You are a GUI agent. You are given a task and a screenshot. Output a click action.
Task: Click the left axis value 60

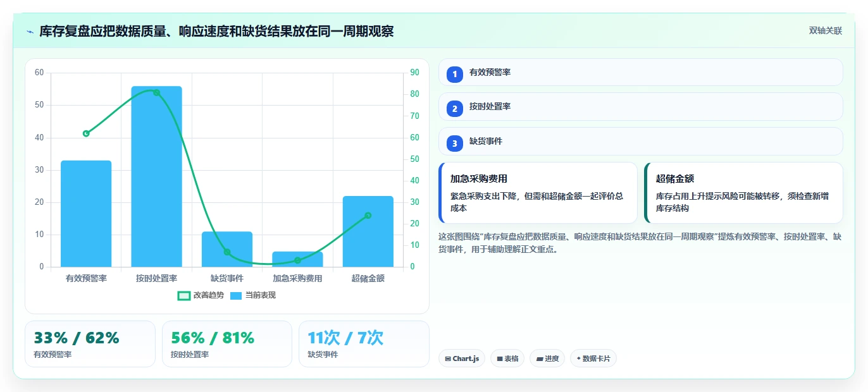point(39,73)
